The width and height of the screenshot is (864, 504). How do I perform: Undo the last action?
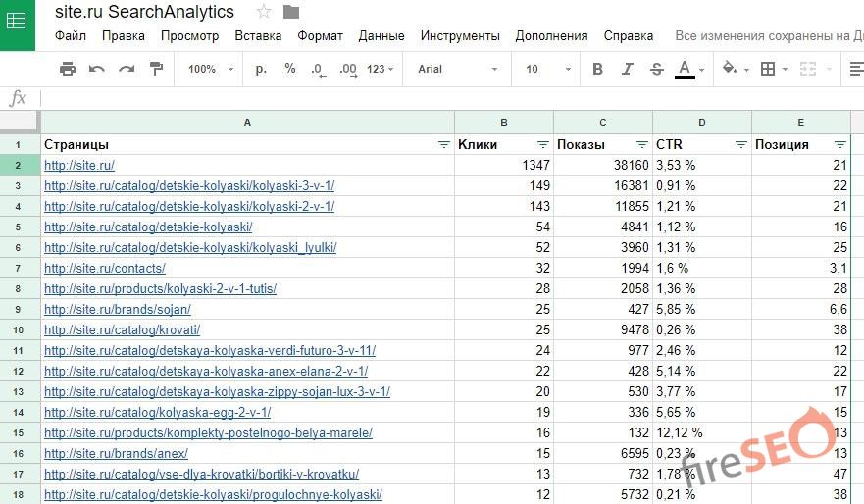point(97,69)
